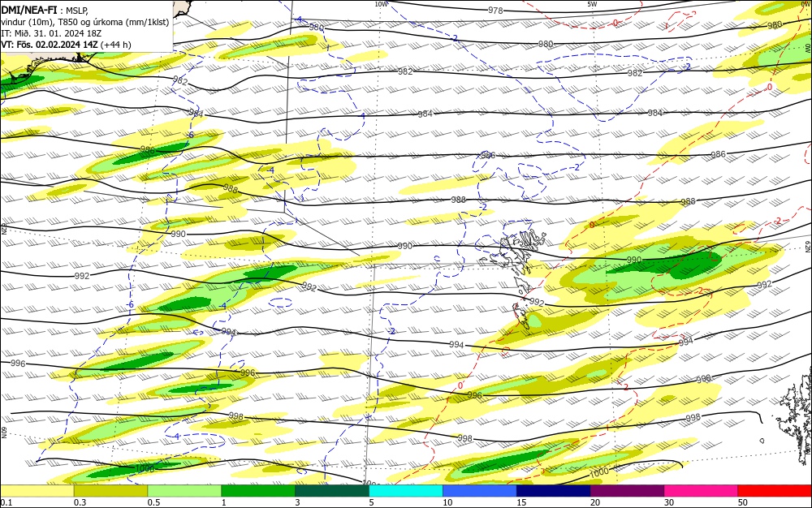Click the '10W' longitude label
This screenshot has height=508, width=812.
tap(381, 4)
